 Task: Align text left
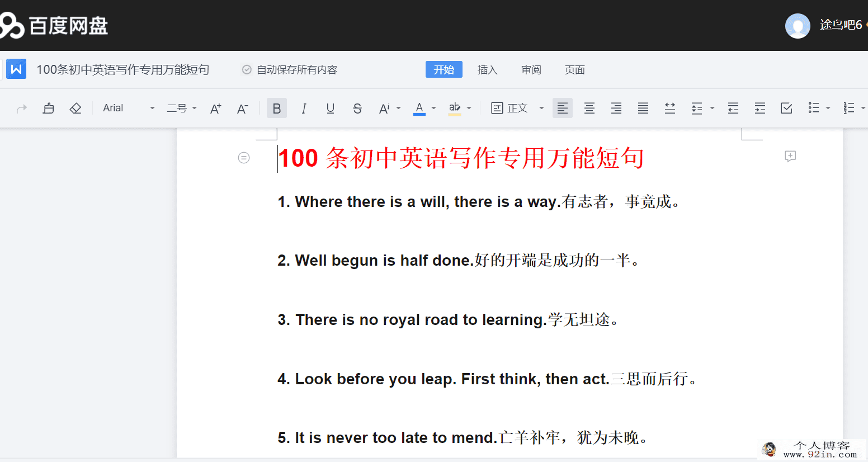coord(563,108)
